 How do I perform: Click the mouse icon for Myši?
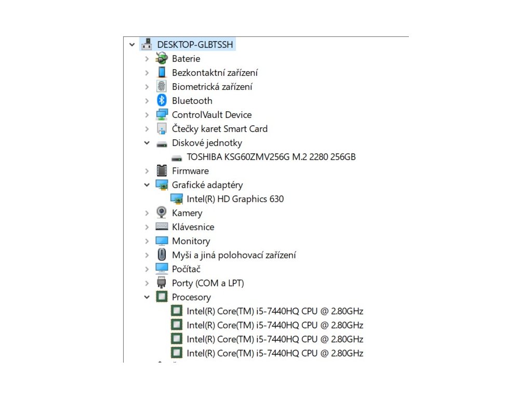[x=162, y=255]
